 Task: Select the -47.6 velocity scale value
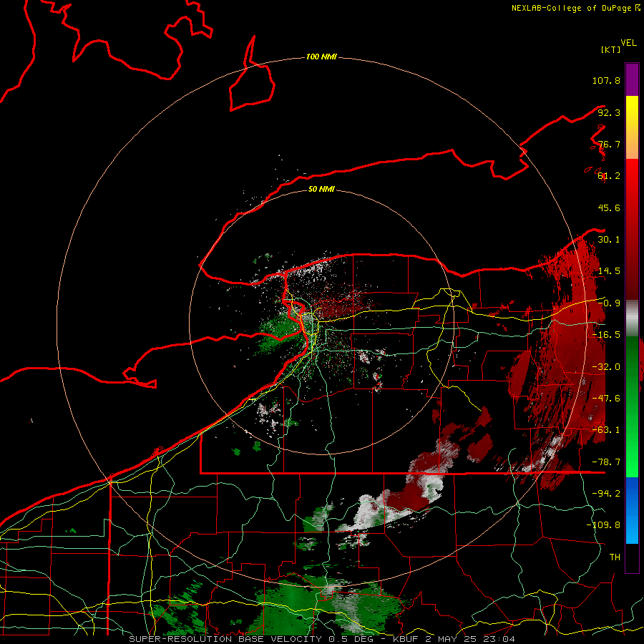pyautogui.click(x=606, y=399)
